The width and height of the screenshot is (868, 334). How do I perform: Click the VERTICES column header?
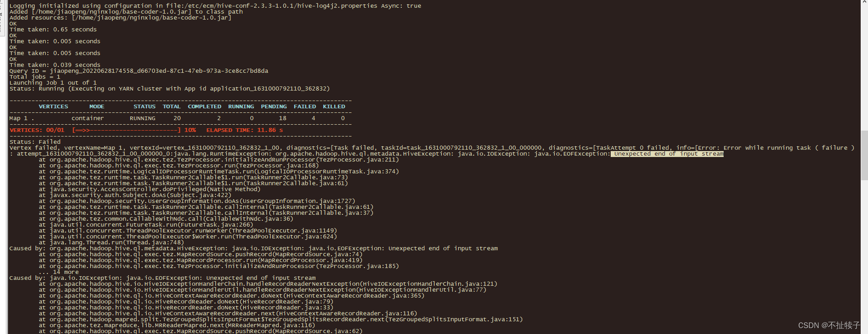53,106
